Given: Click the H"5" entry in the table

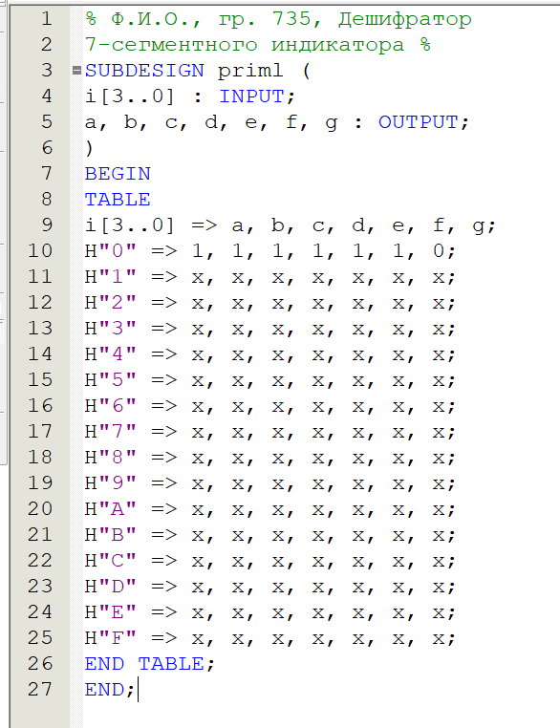Looking at the screenshot, I should [111, 380].
